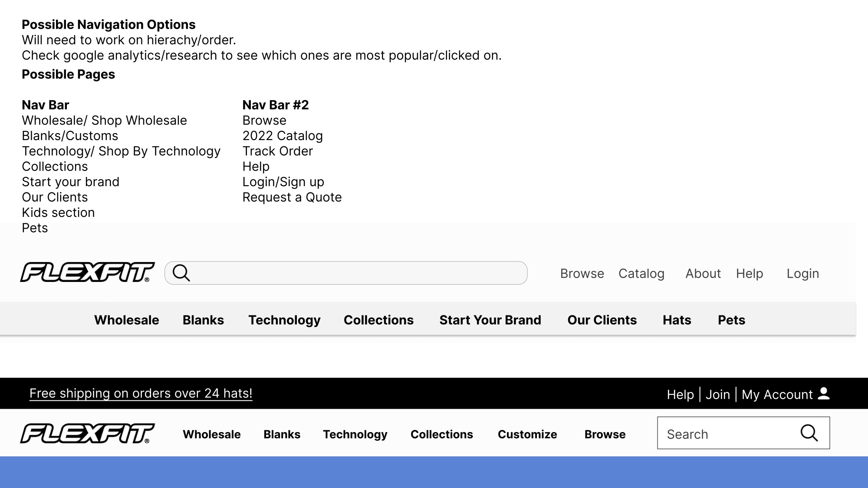Screen dimensions: 868x488
Task: Select Wholesale in the gray category bar
Action: pos(126,320)
